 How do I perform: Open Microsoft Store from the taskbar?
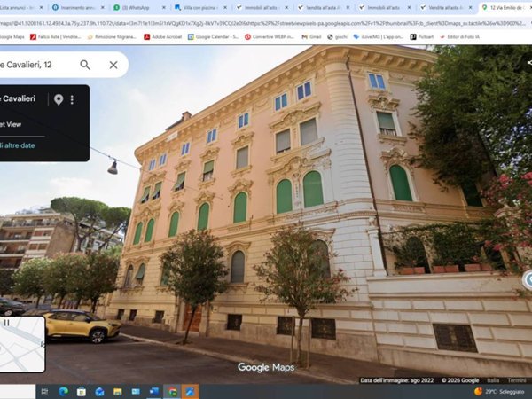pyautogui.click(x=82, y=392)
